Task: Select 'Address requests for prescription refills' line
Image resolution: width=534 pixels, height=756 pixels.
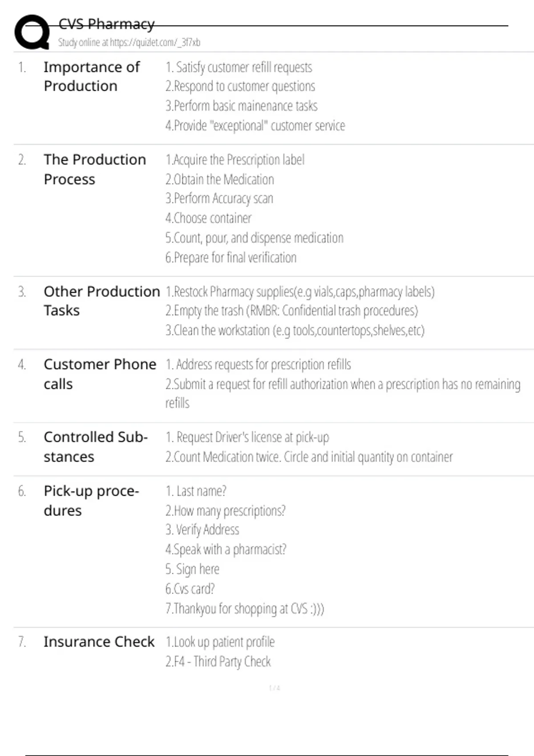Action: [259, 365]
